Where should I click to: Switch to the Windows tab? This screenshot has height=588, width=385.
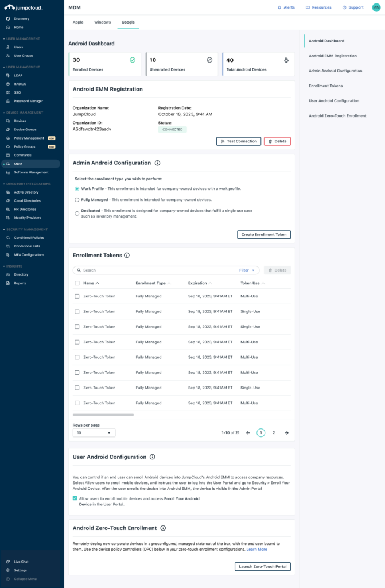click(x=102, y=22)
